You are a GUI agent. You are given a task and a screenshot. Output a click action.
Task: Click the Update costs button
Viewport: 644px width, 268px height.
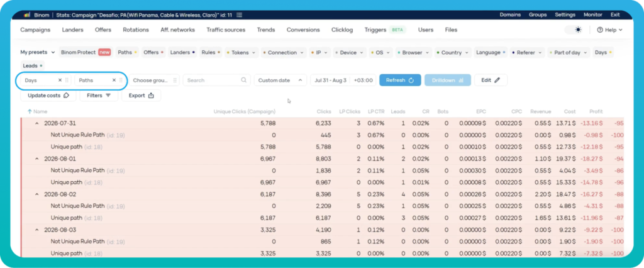coord(48,96)
